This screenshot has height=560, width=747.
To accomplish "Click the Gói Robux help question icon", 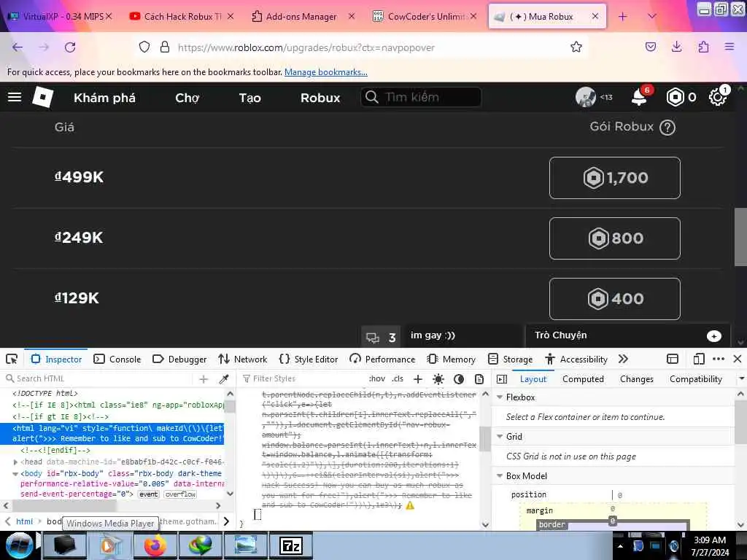I will 667,127.
